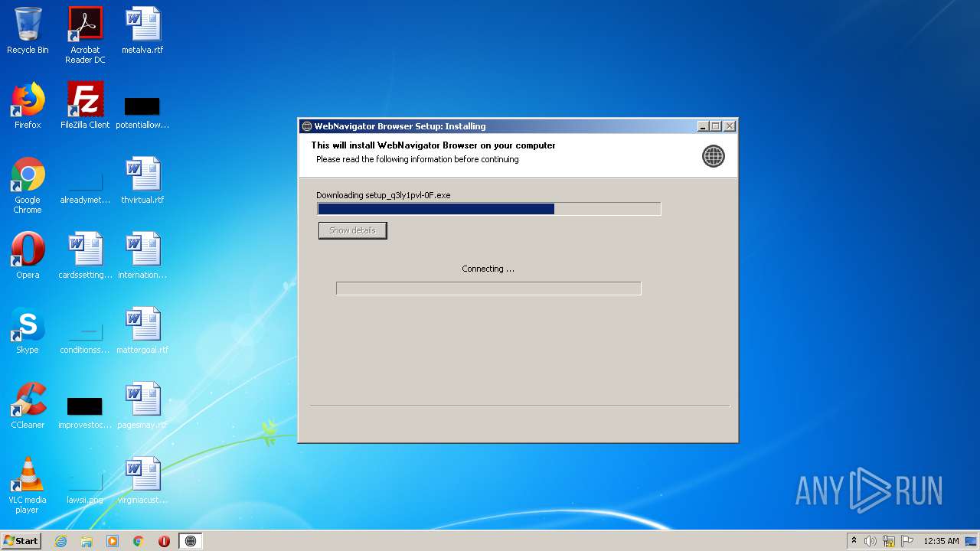Open Windows Explorer folder in taskbar
Image resolution: width=980 pixels, height=551 pixels.
(87, 541)
